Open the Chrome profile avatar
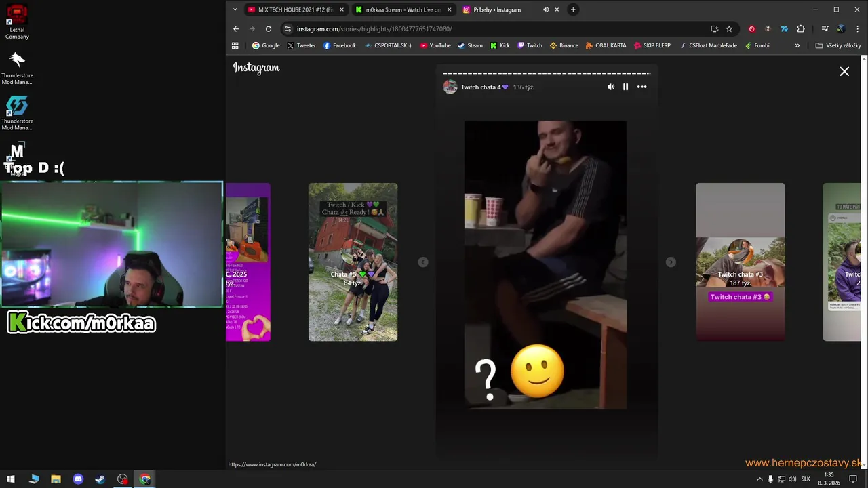Image resolution: width=868 pixels, height=488 pixels. pyautogui.click(x=841, y=29)
